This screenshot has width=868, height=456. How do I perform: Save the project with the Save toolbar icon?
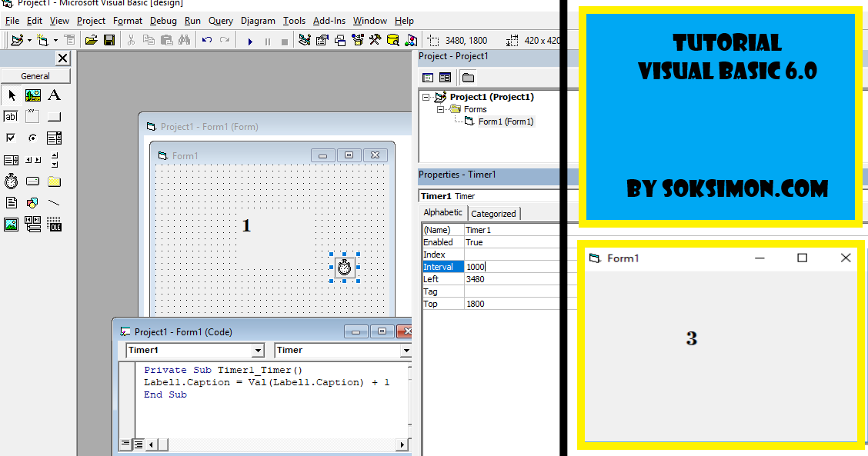[x=110, y=39]
